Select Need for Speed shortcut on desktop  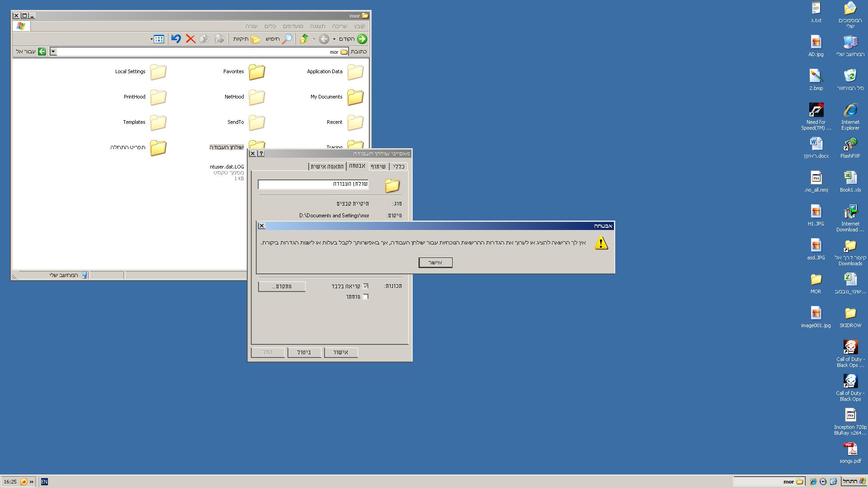(x=816, y=117)
